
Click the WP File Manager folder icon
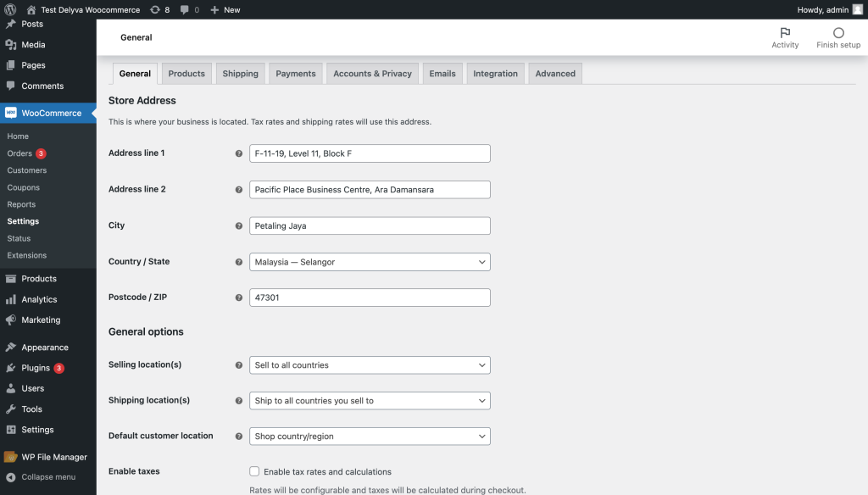[x=10, y=457]
